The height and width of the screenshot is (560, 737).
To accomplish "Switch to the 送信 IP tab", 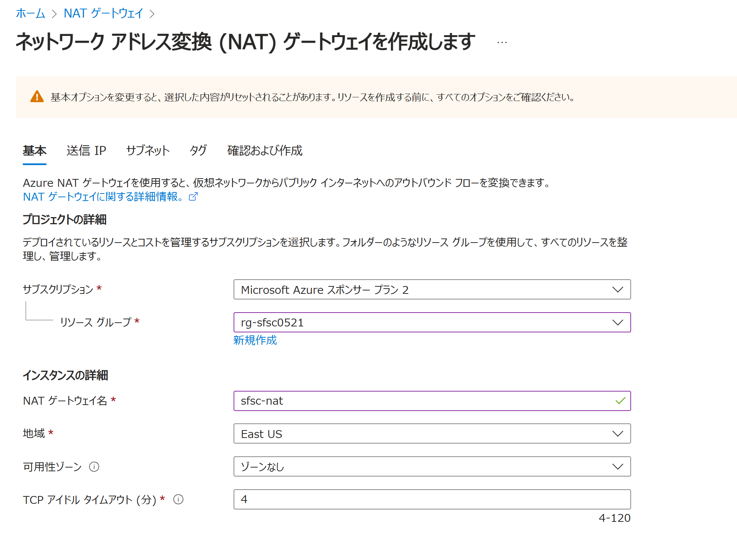I will pos(86,150).
